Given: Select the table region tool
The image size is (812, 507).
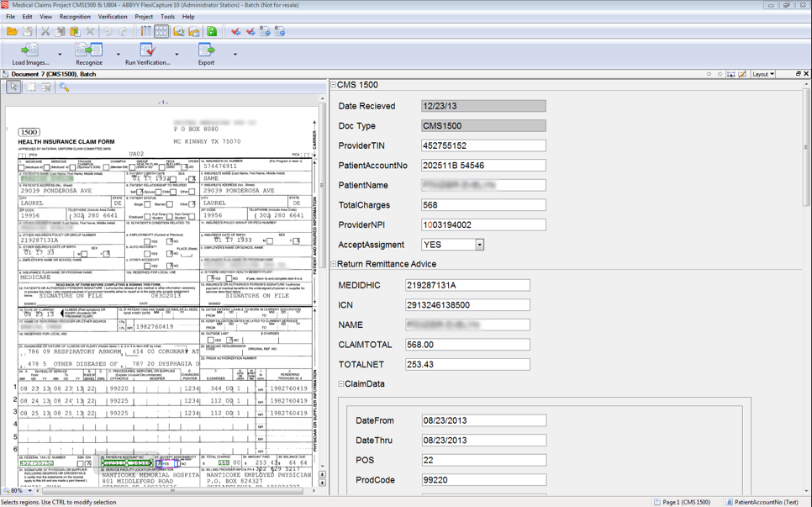Looking at the screenshot, I should [46, 87].
